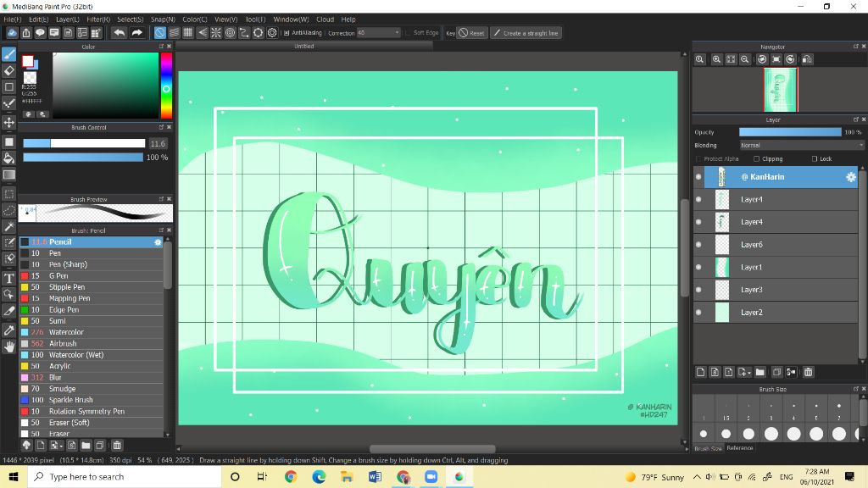This screenshot has width=868, height=488.
Task: Open the Window menu
Action: [x=291, y=19]
